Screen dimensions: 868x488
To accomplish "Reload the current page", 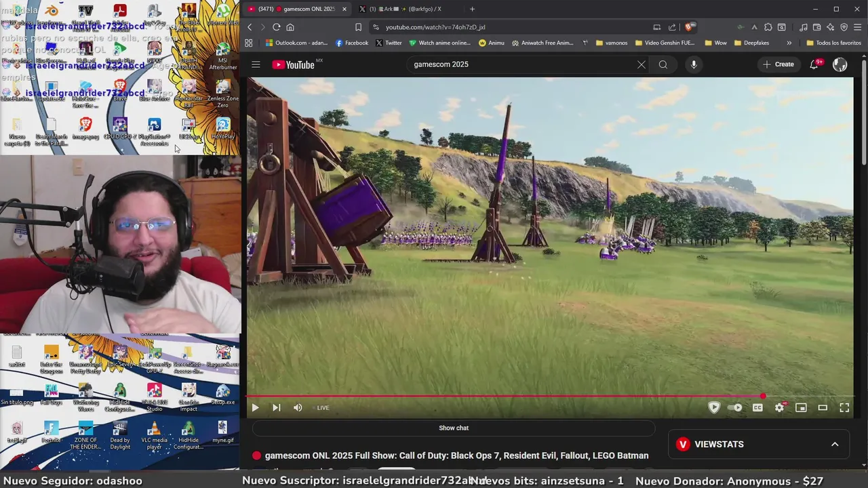I will 276,27.
